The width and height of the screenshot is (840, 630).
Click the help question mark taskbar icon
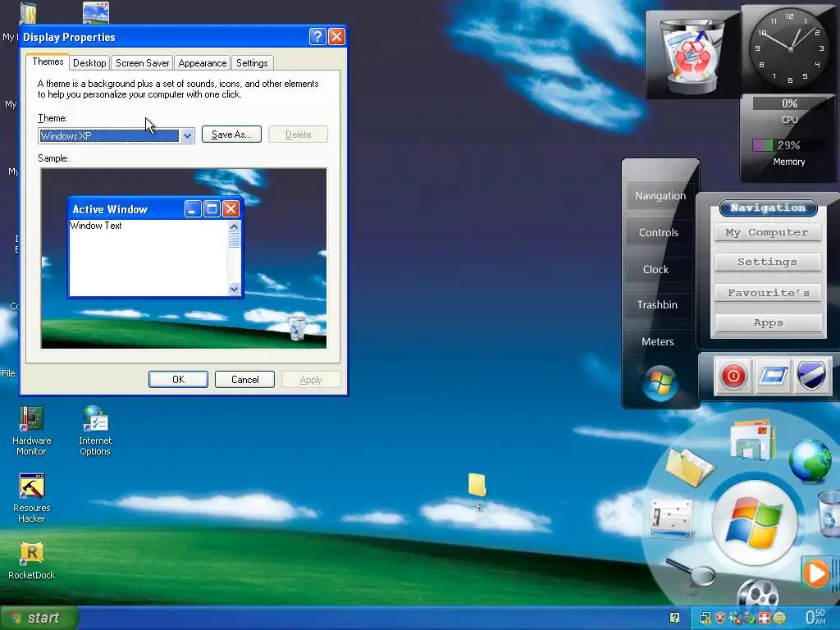click(x=674, y=619)
